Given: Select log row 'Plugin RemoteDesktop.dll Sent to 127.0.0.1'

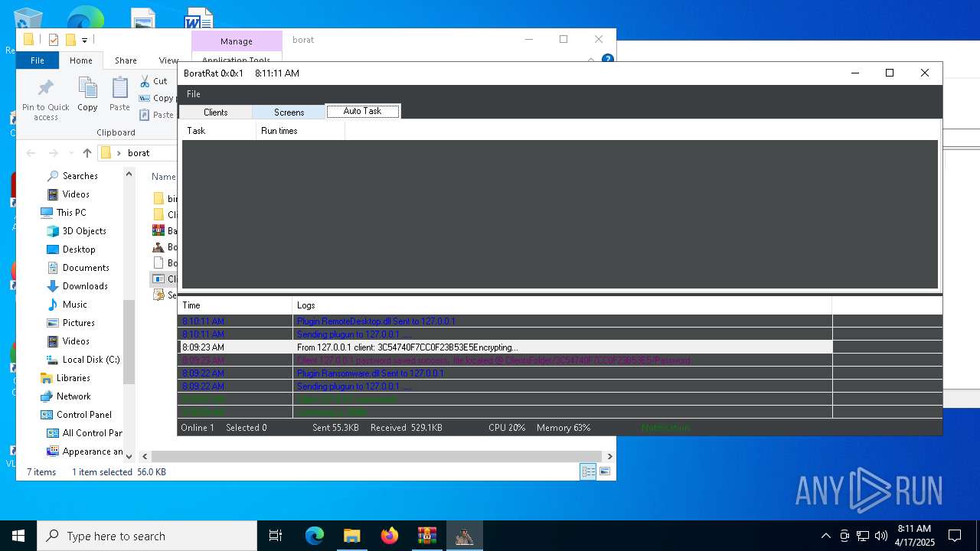Looking at the screenshot, I should [x=505, y=321].
